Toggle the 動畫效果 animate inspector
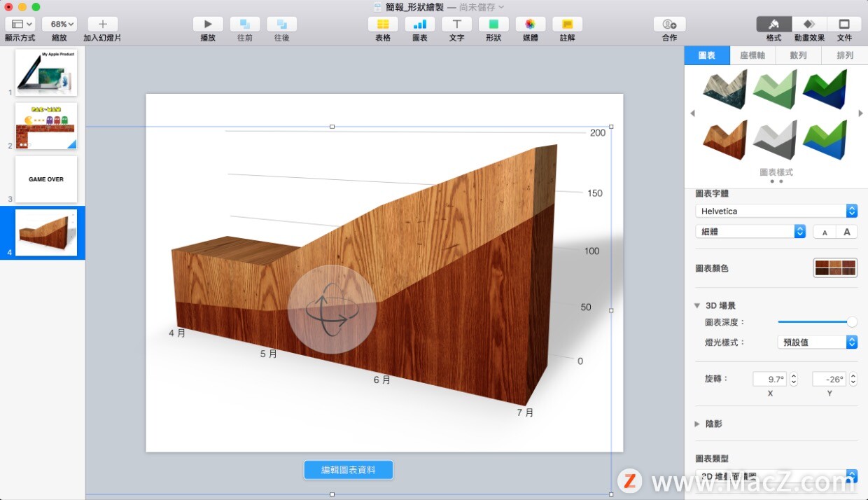The height and width of the screenshot is (500, 868). point(809,24)
